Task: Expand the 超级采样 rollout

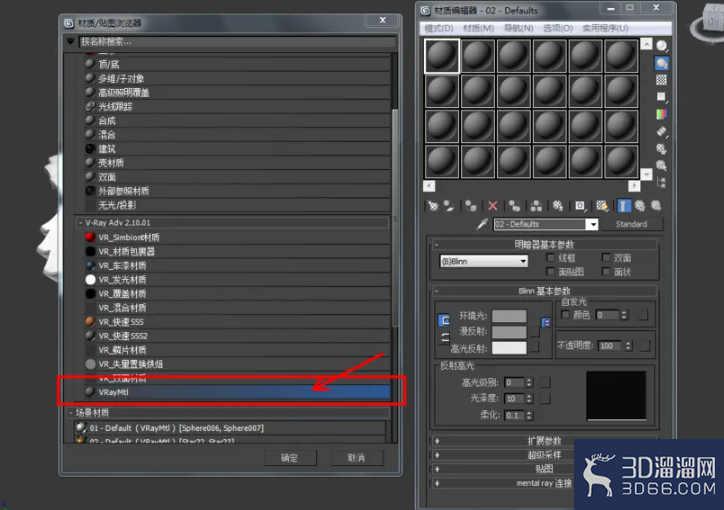Action: 437,455
